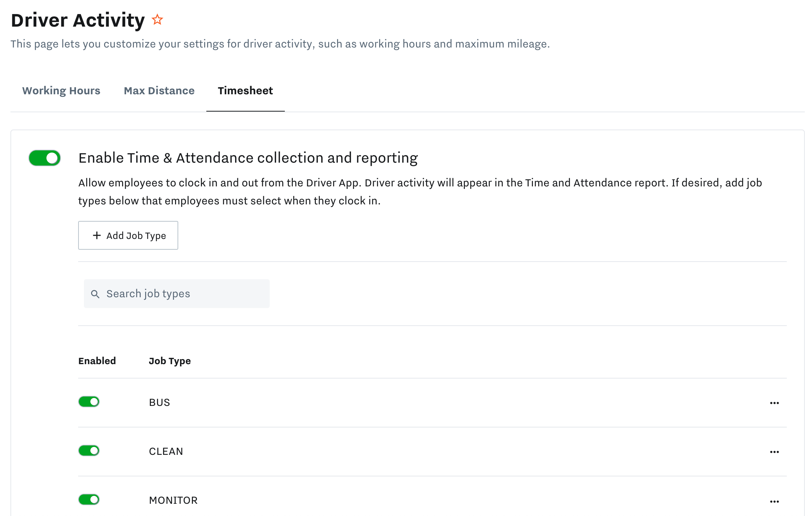The height and width of the screenshot is (516, 812).
Task: Select the CLEAN job type name
Action: pos(166,451)
